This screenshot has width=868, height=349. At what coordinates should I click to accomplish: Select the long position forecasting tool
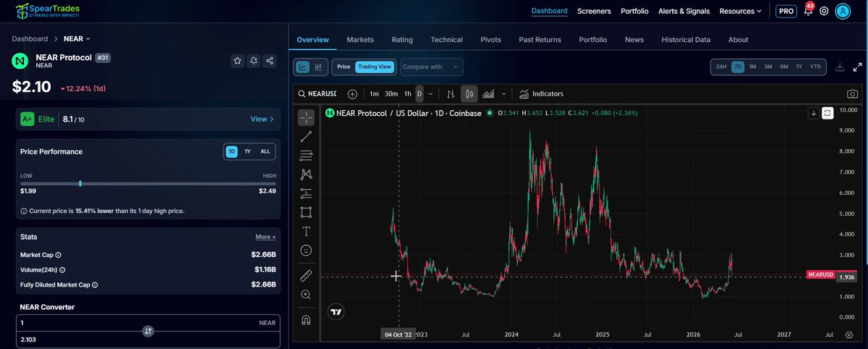point(306,193)
